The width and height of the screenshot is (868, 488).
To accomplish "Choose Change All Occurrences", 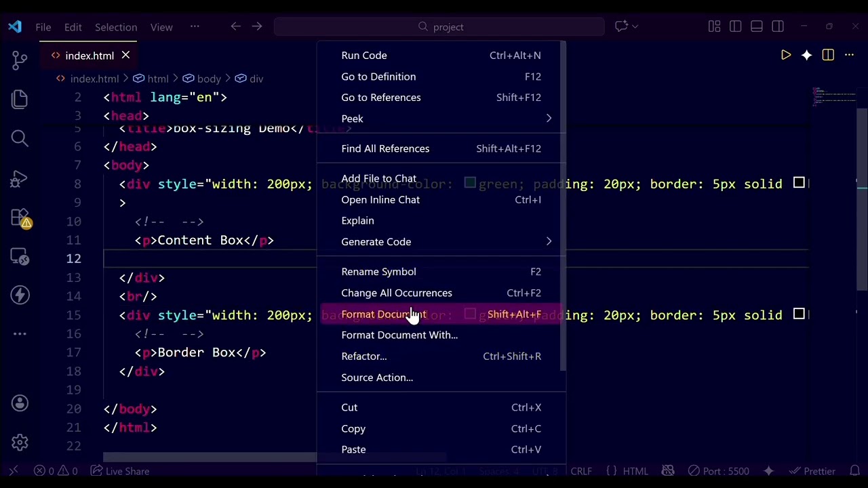I will click(441, 293).
